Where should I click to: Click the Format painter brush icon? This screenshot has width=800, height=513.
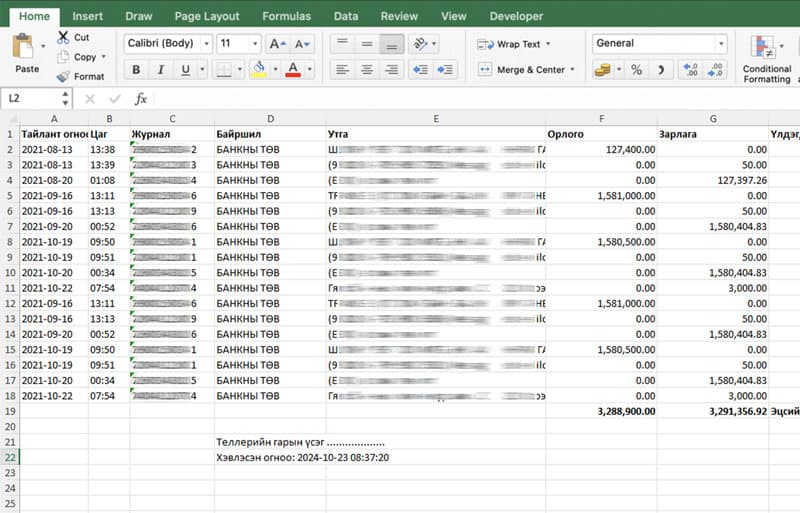[64, 76]
